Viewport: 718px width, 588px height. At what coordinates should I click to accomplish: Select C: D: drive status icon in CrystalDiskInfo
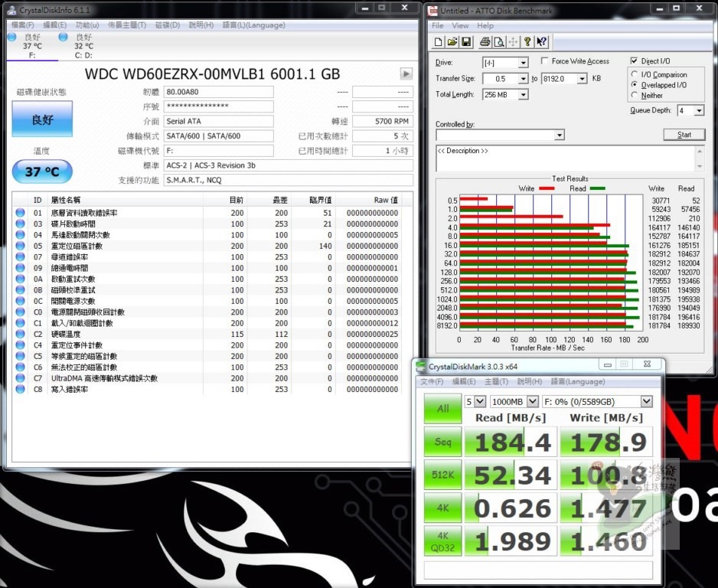[64, 37]
